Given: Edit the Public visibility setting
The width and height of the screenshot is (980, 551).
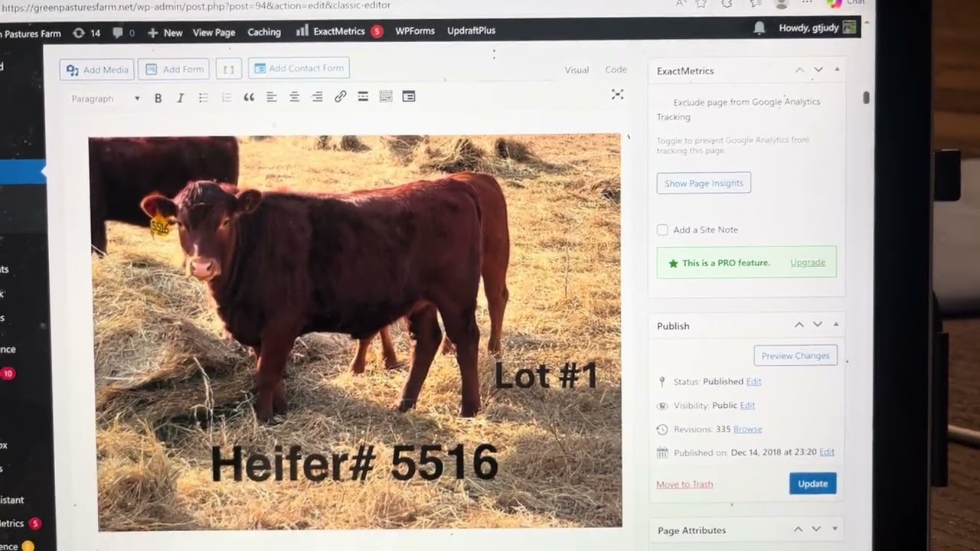Looking at the screenshot, I should click(747, 405).
